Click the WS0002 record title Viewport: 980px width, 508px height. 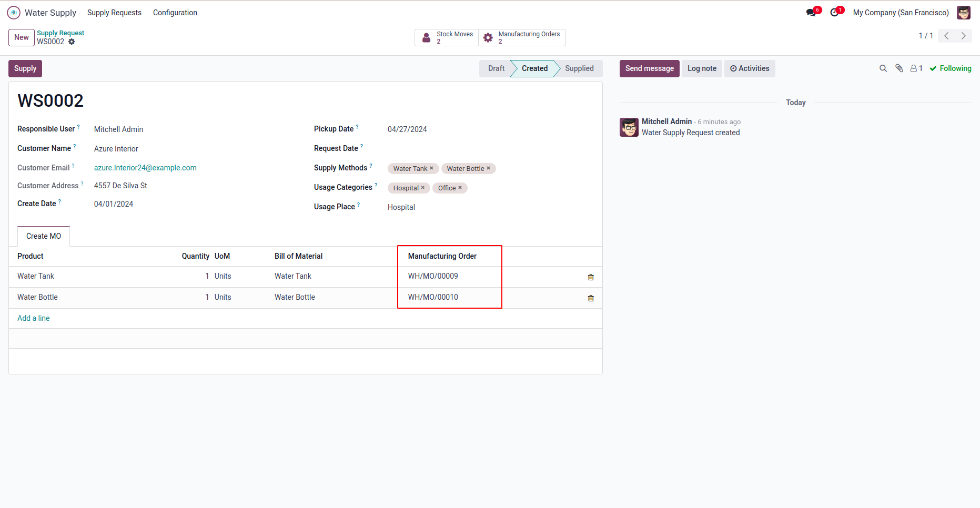50,100
